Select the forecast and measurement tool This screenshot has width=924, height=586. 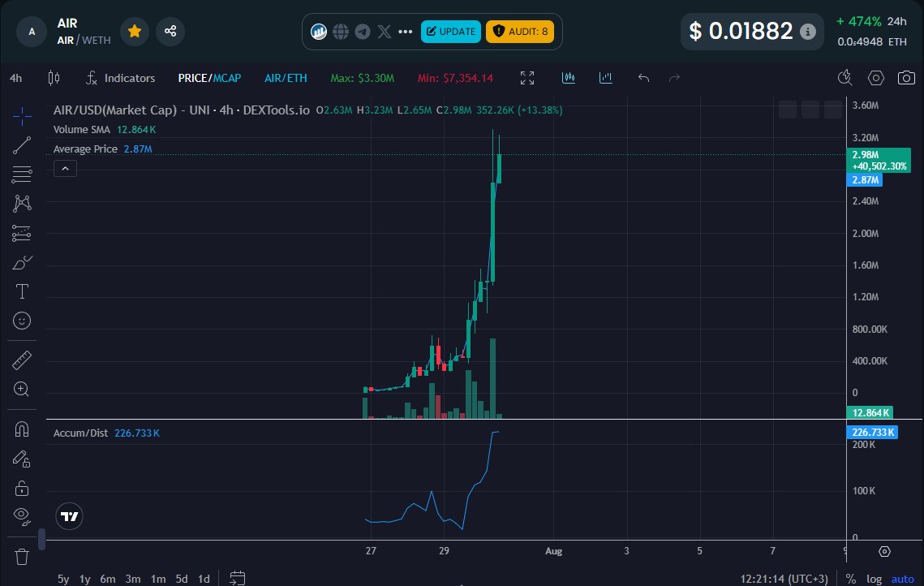click(22, 233)
